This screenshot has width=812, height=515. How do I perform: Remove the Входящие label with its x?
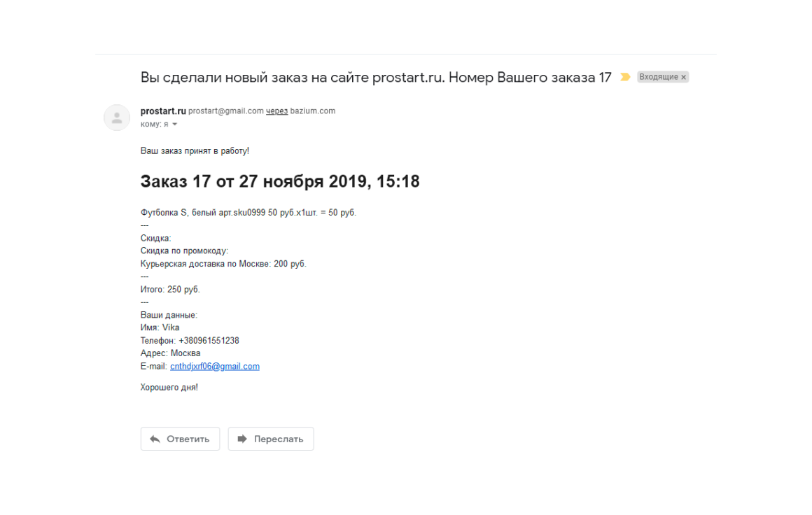pos(684,77)
